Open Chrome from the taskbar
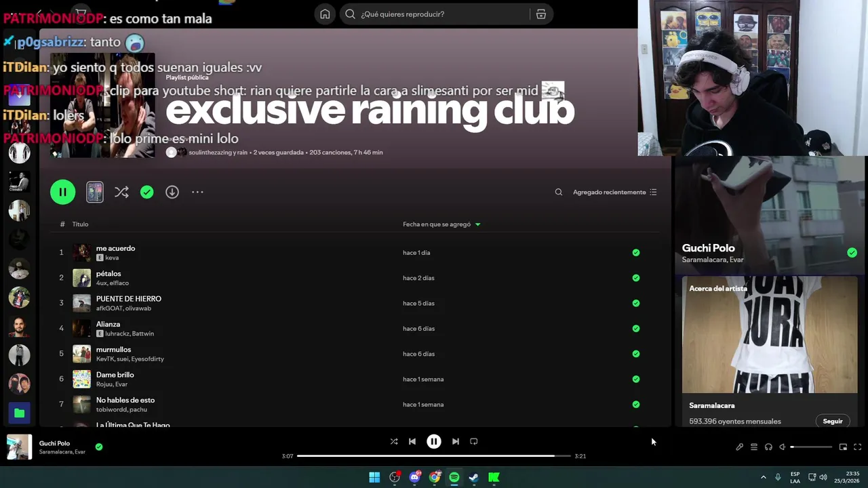The height and width of the screenshot is (488, 868). pyautogui.click(x=435, y=477)
